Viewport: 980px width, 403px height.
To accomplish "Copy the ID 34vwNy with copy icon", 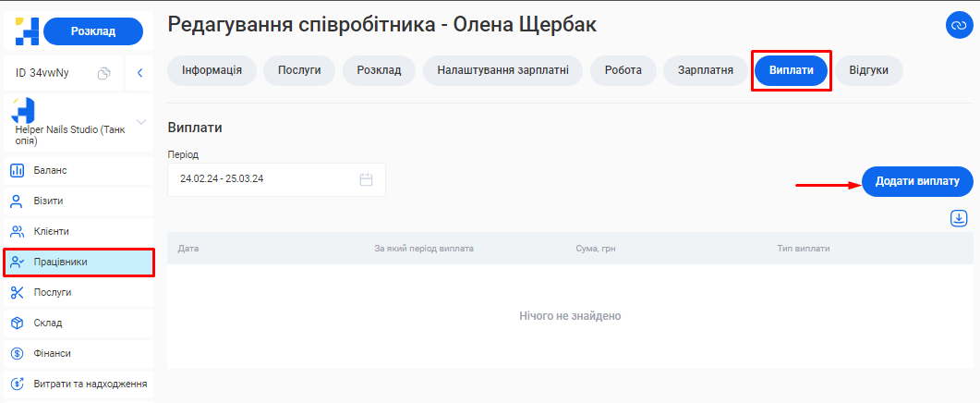I will click(x=104, y=73).
